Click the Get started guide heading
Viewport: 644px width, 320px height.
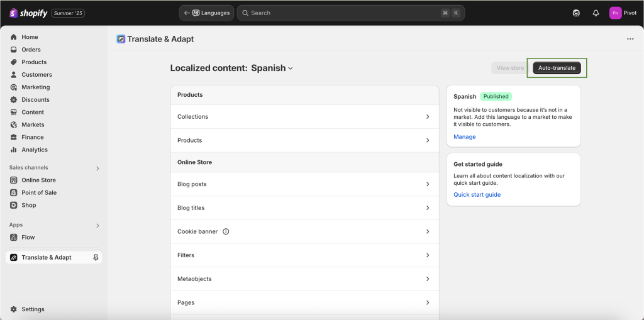click(x=478, y=164)
